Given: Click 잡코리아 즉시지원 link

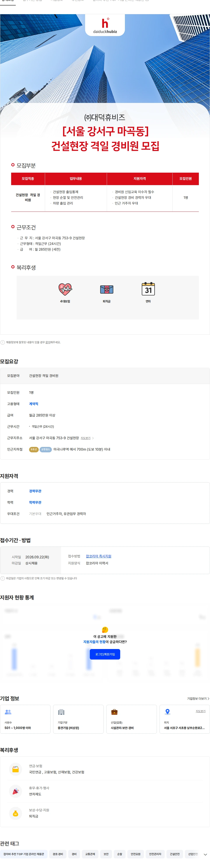Looking at the screenshot, I should pyautogui.click(x=98, y=556).
